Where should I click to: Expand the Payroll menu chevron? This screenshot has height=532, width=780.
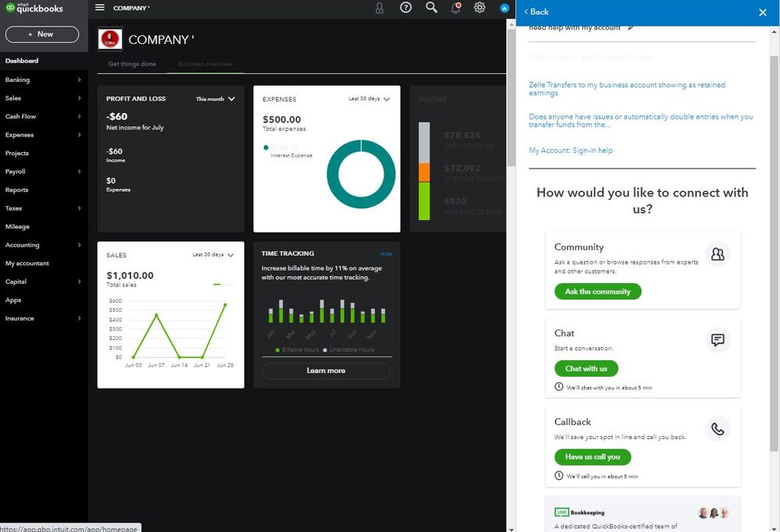click(x=79, y=172)
